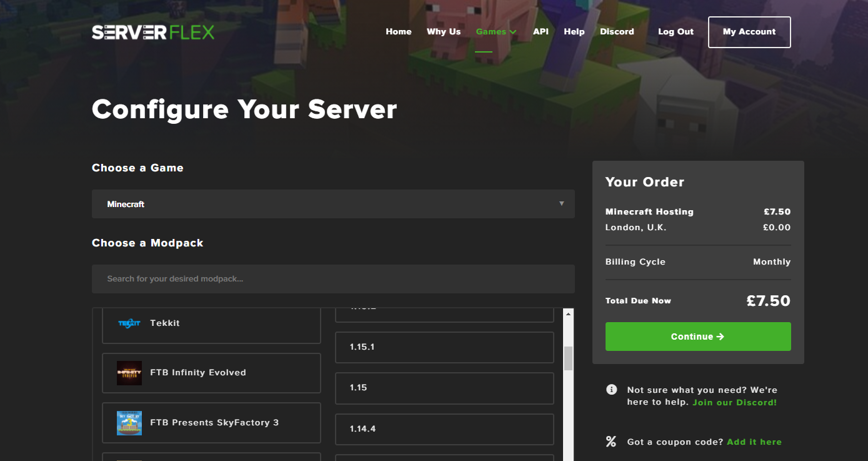Click the FTB Infinity Evolved thumbnail
Image resolution: width=868 pixels, height=461 pixels.
(129, 373)
